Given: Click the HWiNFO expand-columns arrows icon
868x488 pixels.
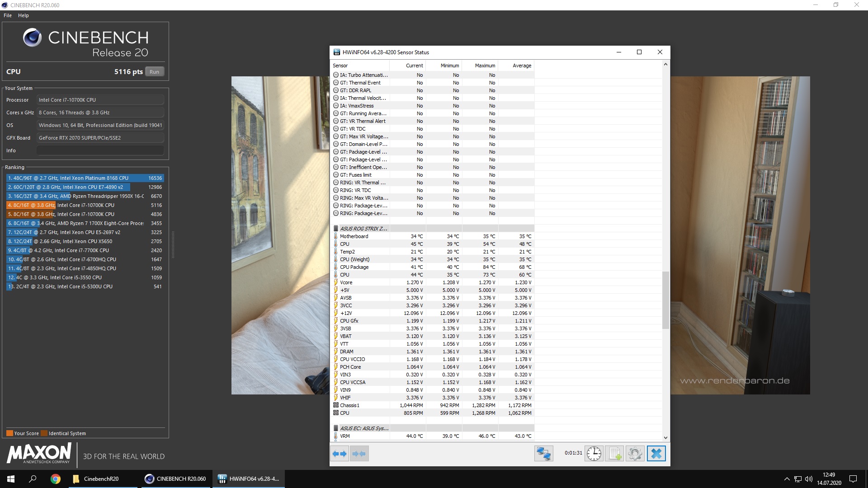Looking at the screenshot, I should click(x=340, y=454).
